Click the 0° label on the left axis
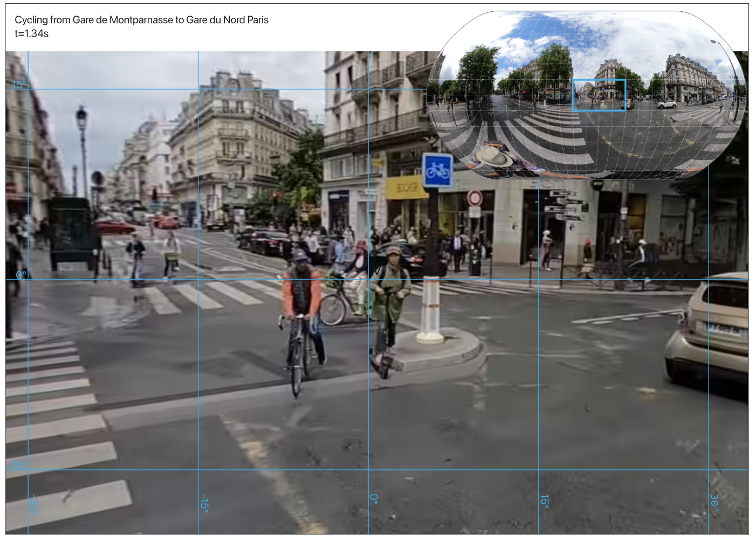This screenshot has width=756, height=541. point(20,275)
